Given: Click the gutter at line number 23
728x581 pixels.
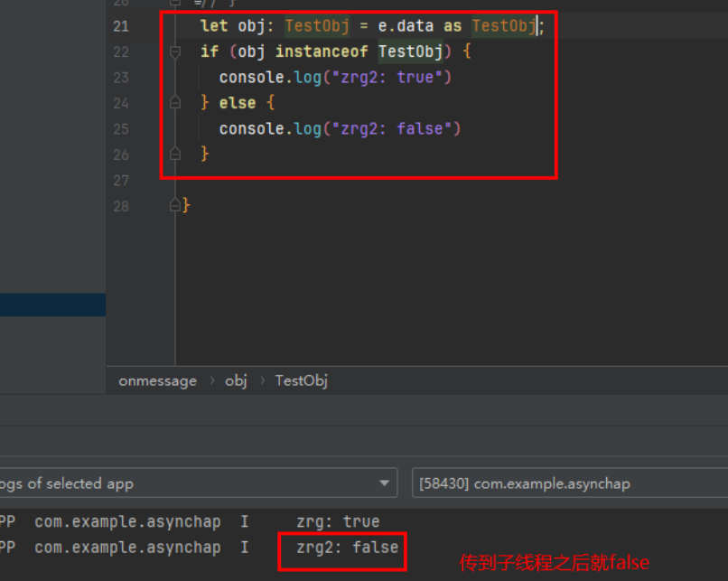Looking at the screenshot, I should (x=121, y=78).
